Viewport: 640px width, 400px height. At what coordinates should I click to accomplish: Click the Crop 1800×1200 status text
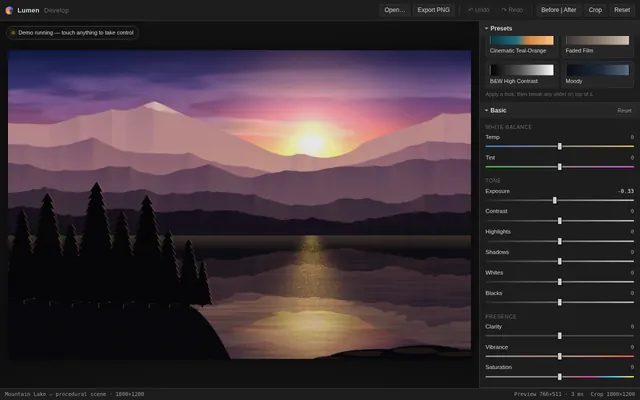613,394
